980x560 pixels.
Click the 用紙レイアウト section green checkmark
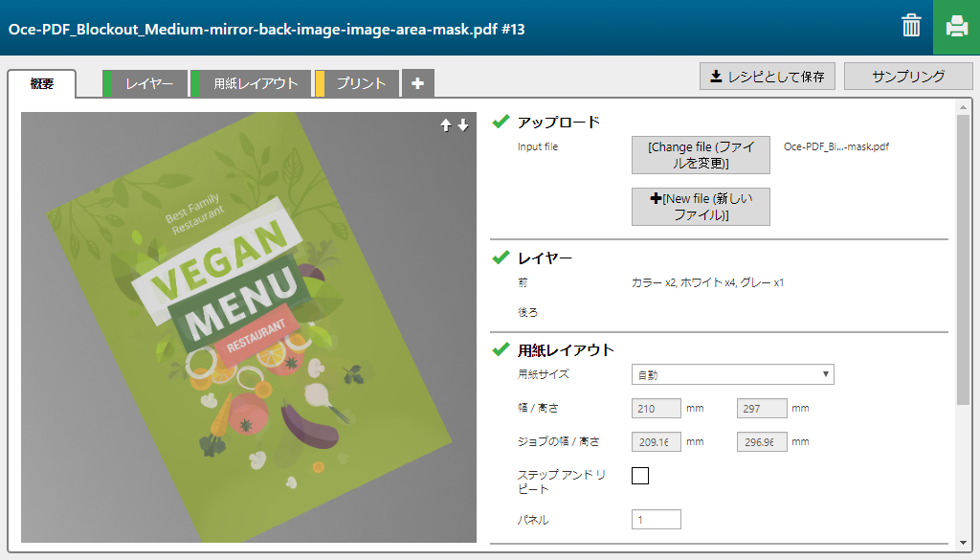click(501, 349)
